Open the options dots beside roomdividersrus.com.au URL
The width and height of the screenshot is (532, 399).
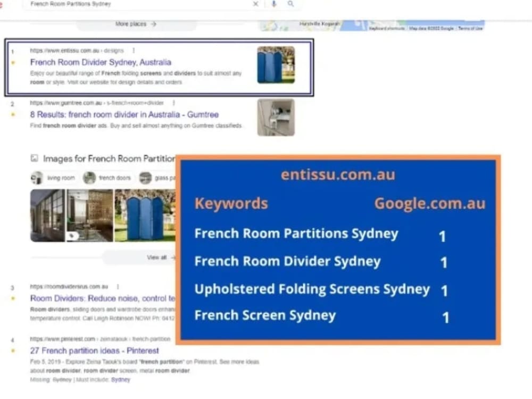pos(118,287)
